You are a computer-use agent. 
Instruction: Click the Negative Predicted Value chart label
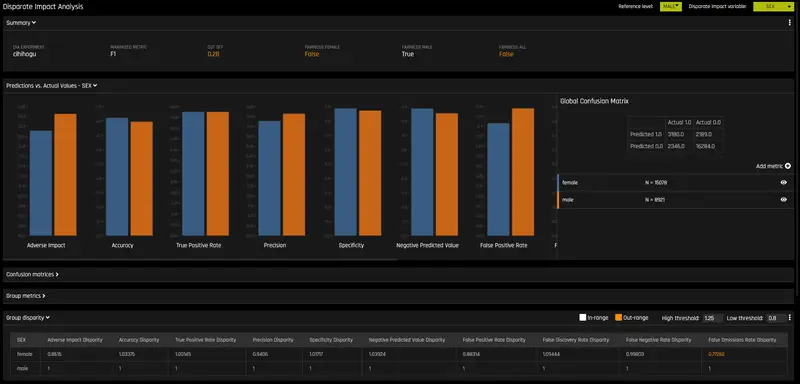428,245
